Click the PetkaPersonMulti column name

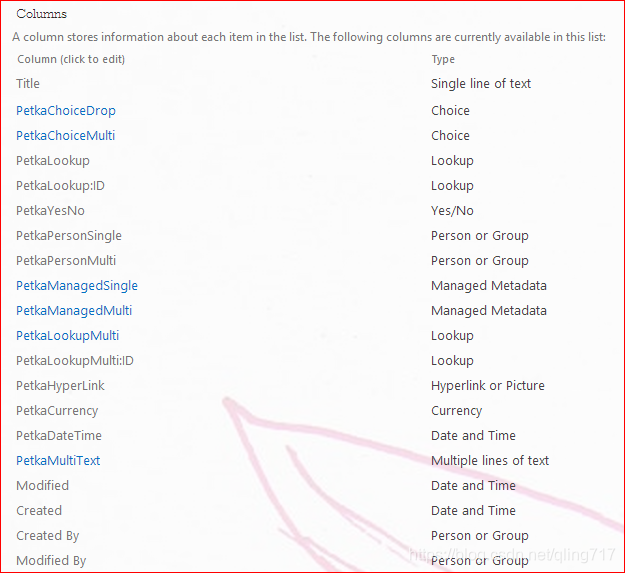coord(66,261)
